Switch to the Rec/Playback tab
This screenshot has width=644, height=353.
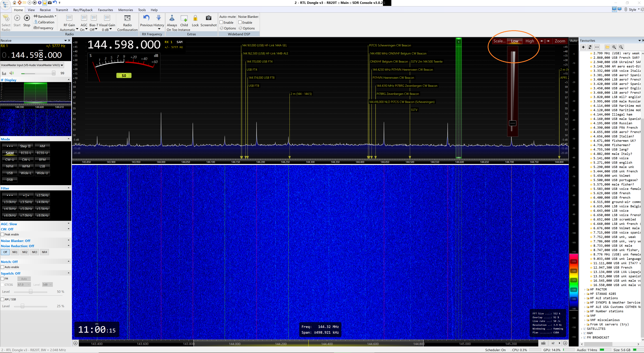tap(83, 10)
